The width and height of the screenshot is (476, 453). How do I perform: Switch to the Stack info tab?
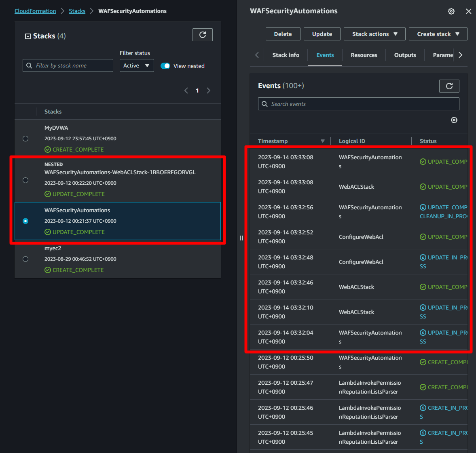pyautogui.click(x=286, y=55)
